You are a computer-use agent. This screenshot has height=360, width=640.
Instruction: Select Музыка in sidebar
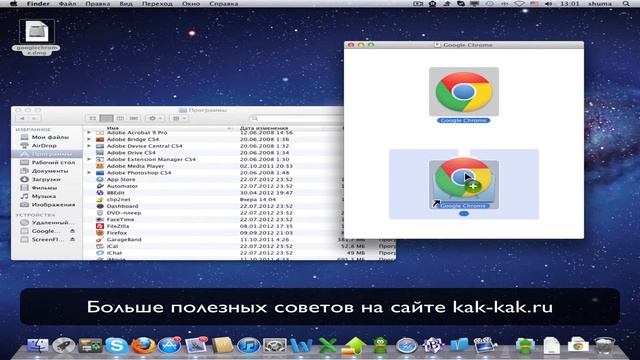(47, 196)
